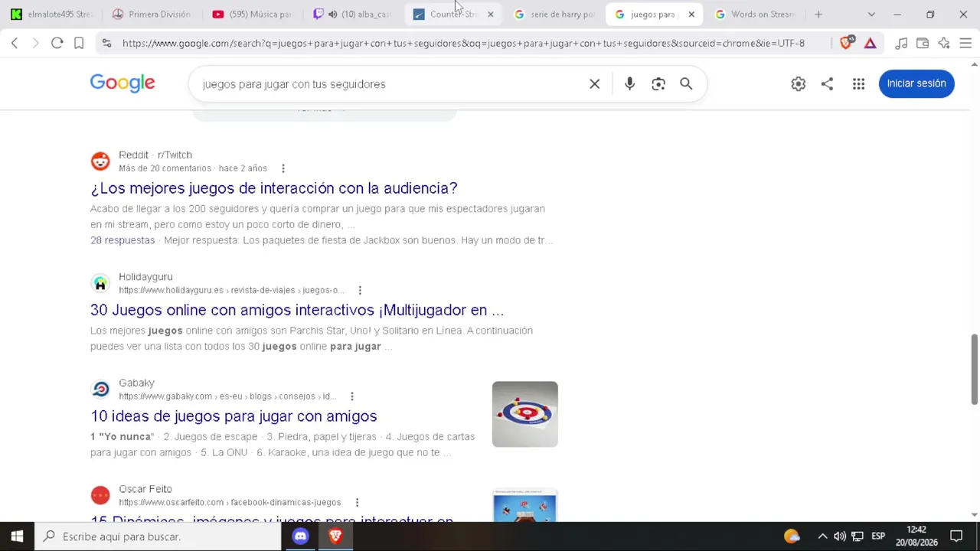
Task: Open '10 ideas de juegos para jugar con amigos'
Action: click(234, 416)
